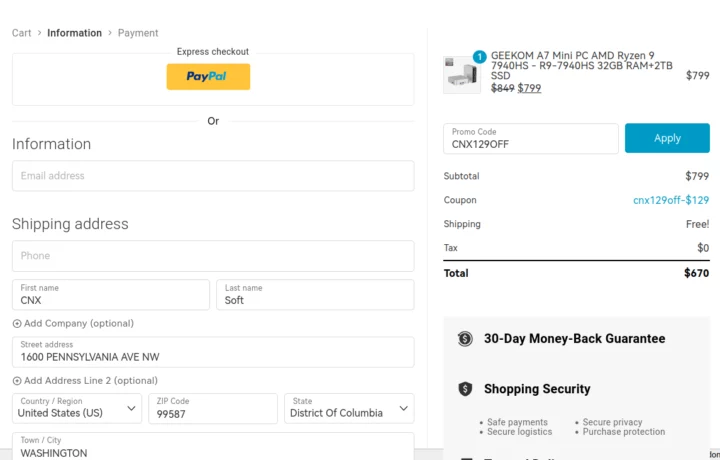Open the State dropdown
720x460 pixels.
tap(349, 408)
